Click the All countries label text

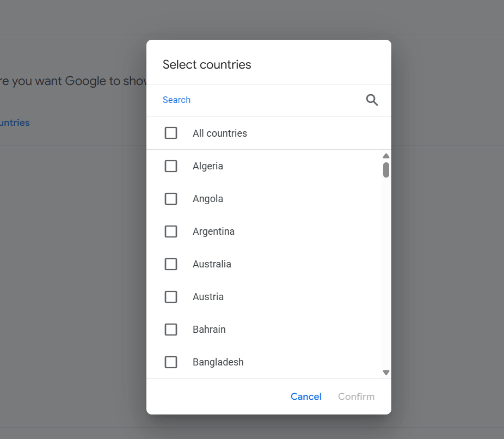(x=220, y=133)
